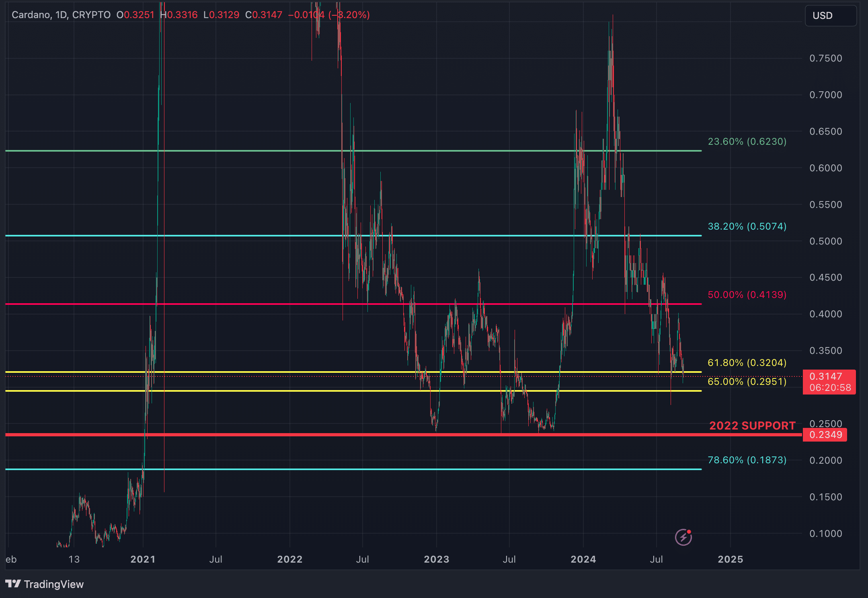Click the 0.3500 price axis value
The width and height of the screenshot is (868, 598).
tap(826, 351)
